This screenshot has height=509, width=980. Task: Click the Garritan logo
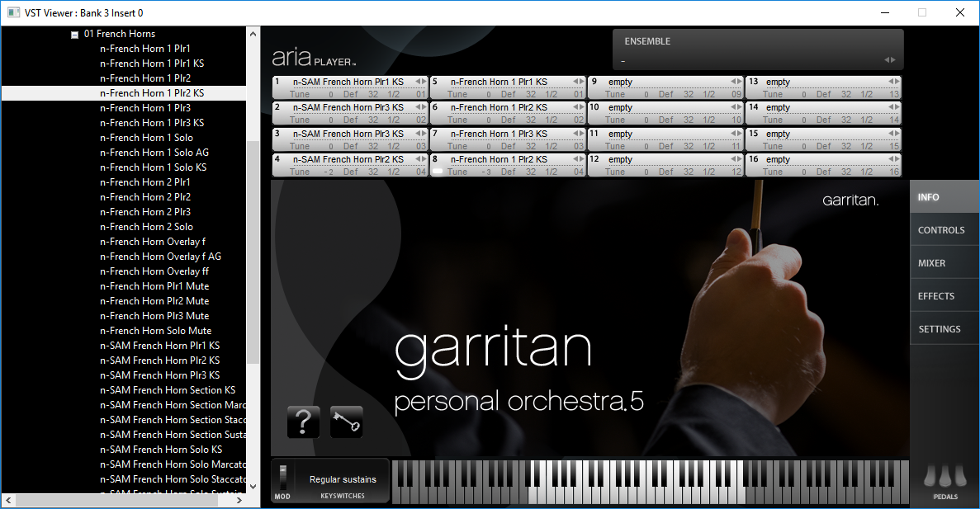pos(850,200)
